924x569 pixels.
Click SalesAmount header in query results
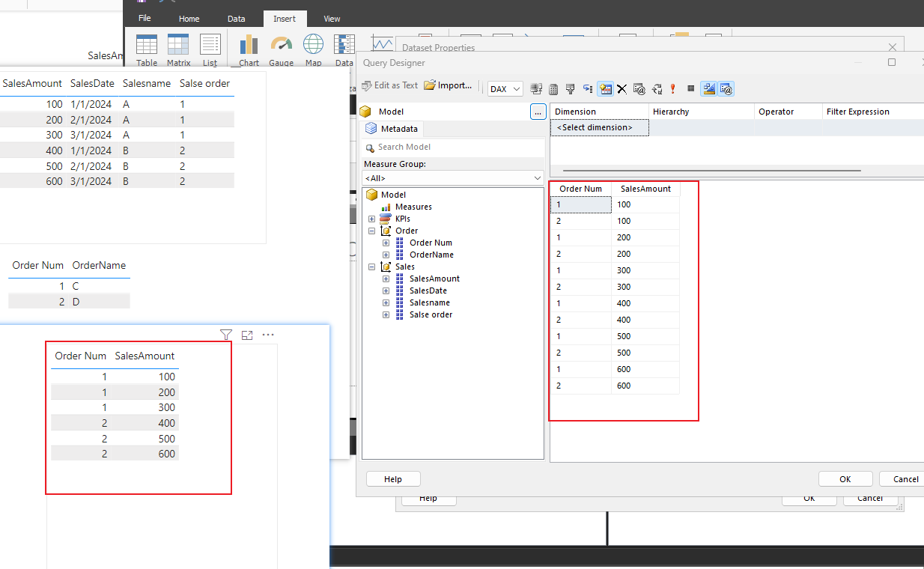645,189
